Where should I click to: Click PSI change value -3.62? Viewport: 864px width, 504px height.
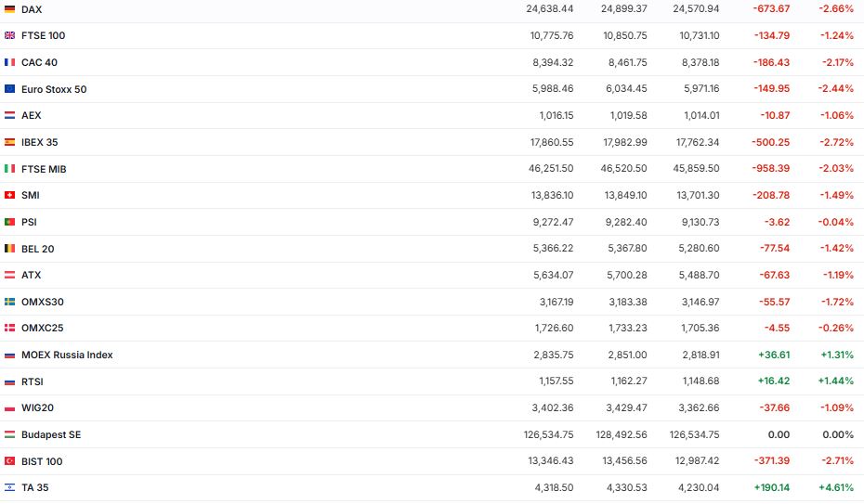776,222
